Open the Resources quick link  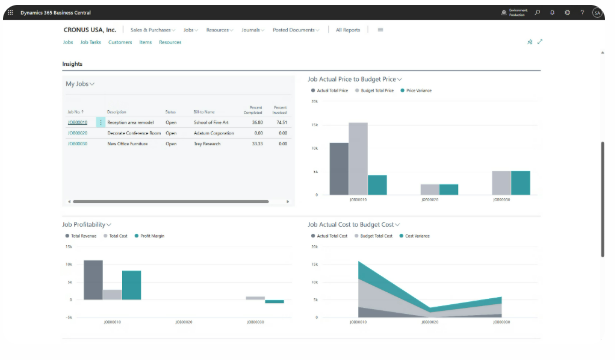pos(170,42)
